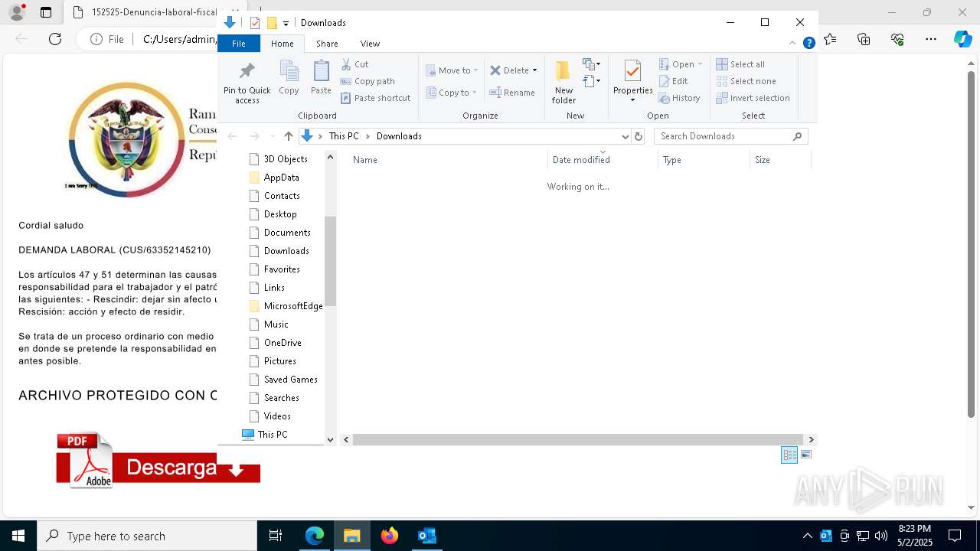
Task: Create a New folder from the ribbon
Action: pyautogui.click(x=563, y=82)
